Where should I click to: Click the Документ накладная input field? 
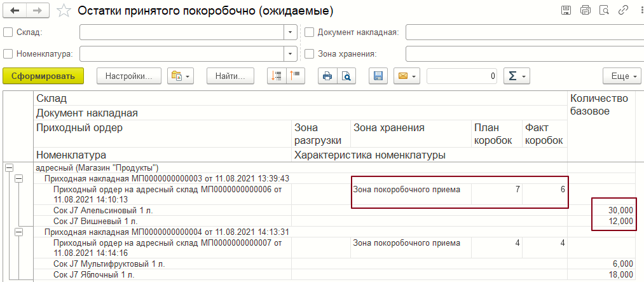[x=524, y=32]
